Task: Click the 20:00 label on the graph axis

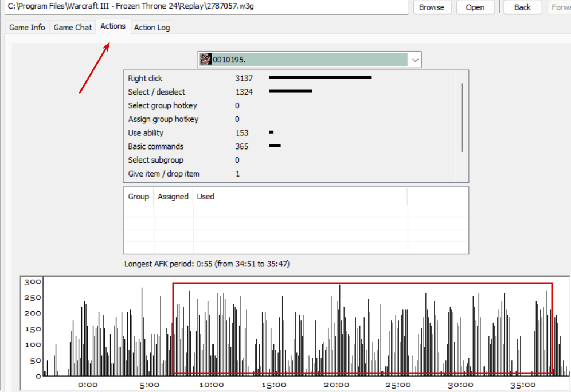Action: click(x=337, y=385)
